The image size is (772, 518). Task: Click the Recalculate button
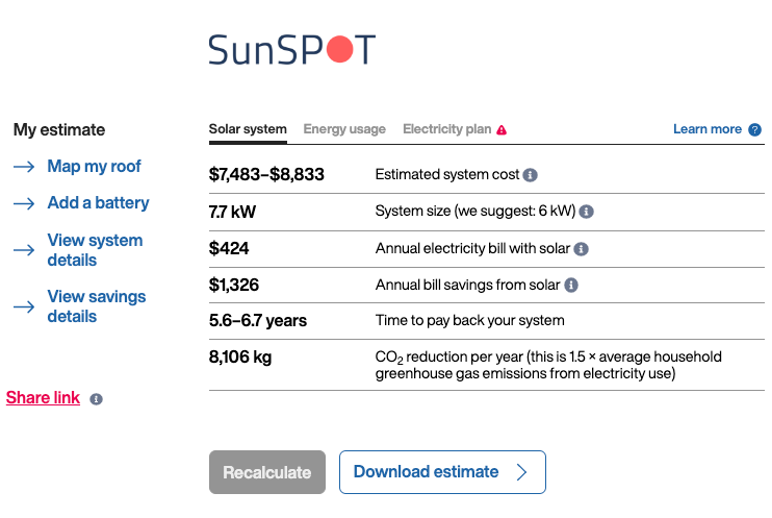pyautogui.click(x=267, y=472)
